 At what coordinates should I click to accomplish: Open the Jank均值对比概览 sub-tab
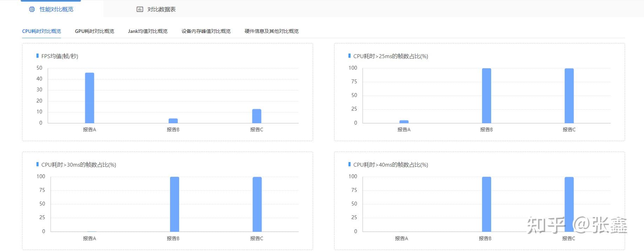(148, 31)
